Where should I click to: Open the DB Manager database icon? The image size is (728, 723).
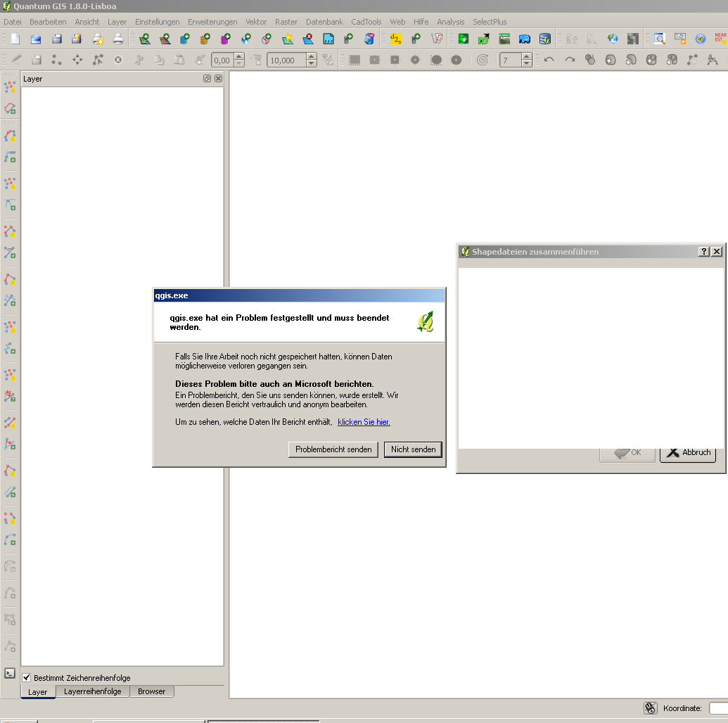click(x=544, y=39)
